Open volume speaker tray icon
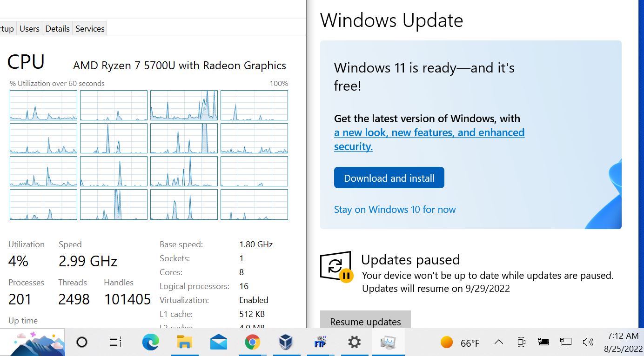 pyautogui.click(x=588, y=343)
